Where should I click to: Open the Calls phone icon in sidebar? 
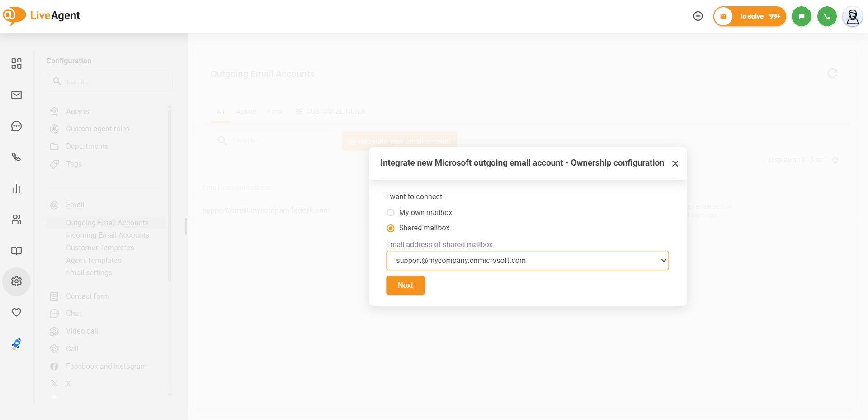pos(16,157)
